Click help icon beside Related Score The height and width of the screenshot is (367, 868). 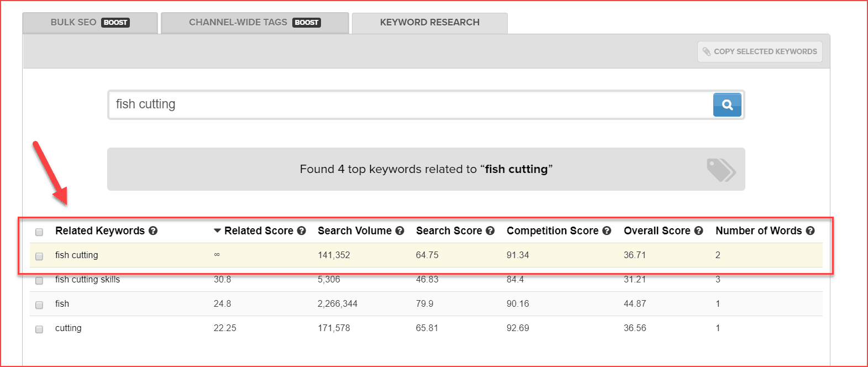tap(301, 231)
